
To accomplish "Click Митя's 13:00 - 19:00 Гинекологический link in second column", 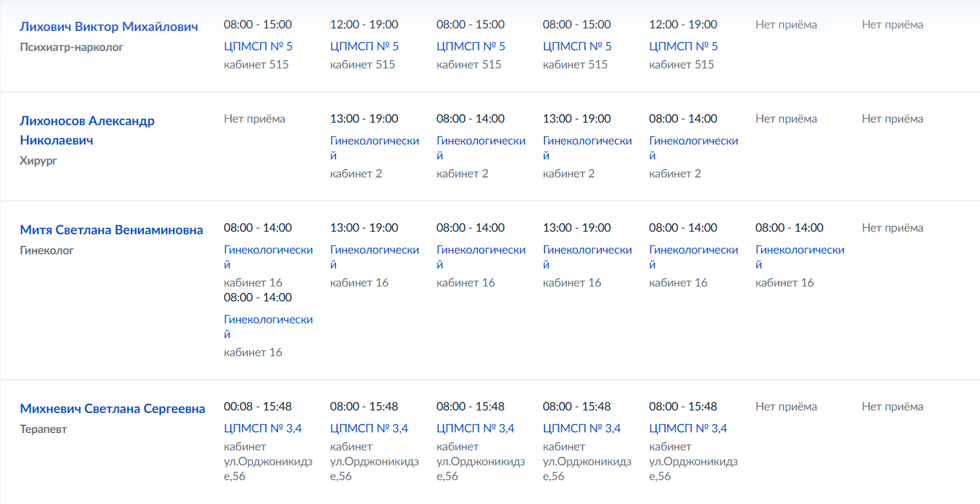I will coord(375,257).
